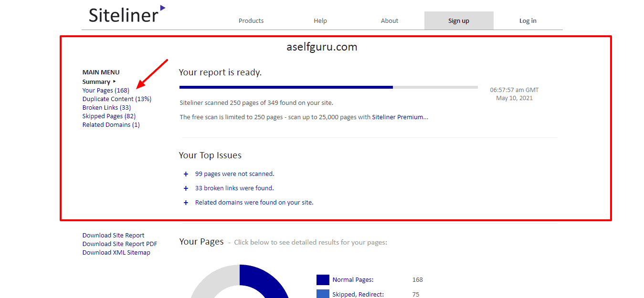Click the 'Your report is ready.' heading
The height and width of the screenshot is (298, 644).
point(220,72)
